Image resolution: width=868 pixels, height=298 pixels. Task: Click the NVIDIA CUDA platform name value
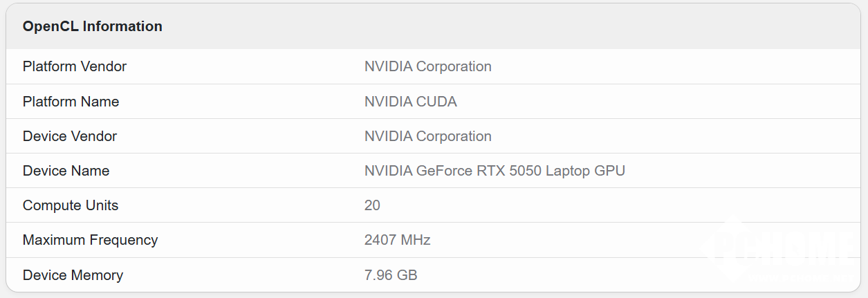[411, 102]
